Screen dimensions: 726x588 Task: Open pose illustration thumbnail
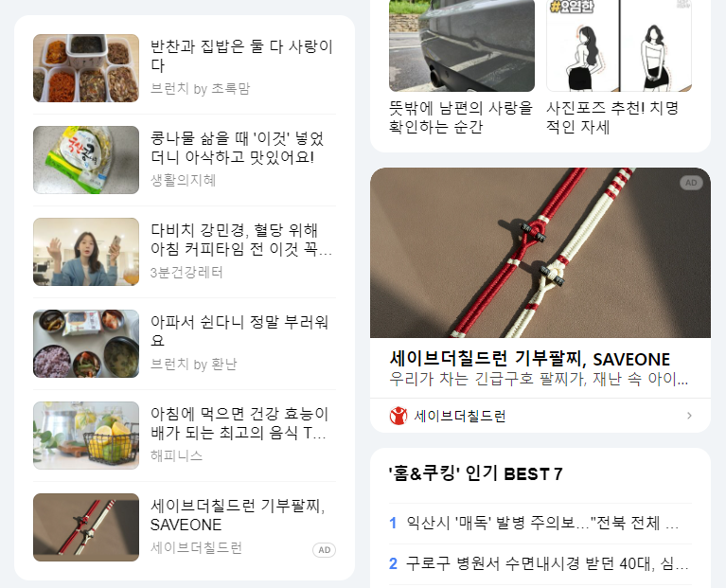(619, 45)
